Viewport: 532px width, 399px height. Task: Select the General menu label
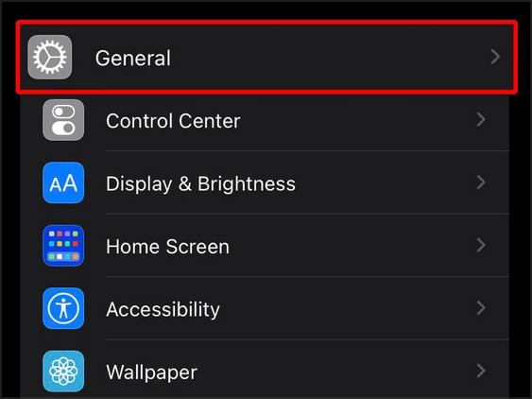pyautogui.click(x=133, y=59)
